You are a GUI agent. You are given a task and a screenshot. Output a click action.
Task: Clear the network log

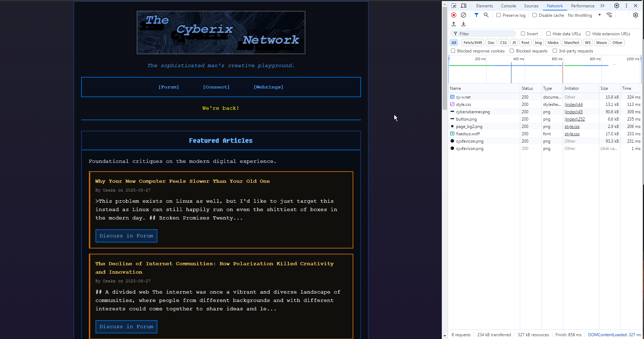pyautogui.click(x=463, y=15)
